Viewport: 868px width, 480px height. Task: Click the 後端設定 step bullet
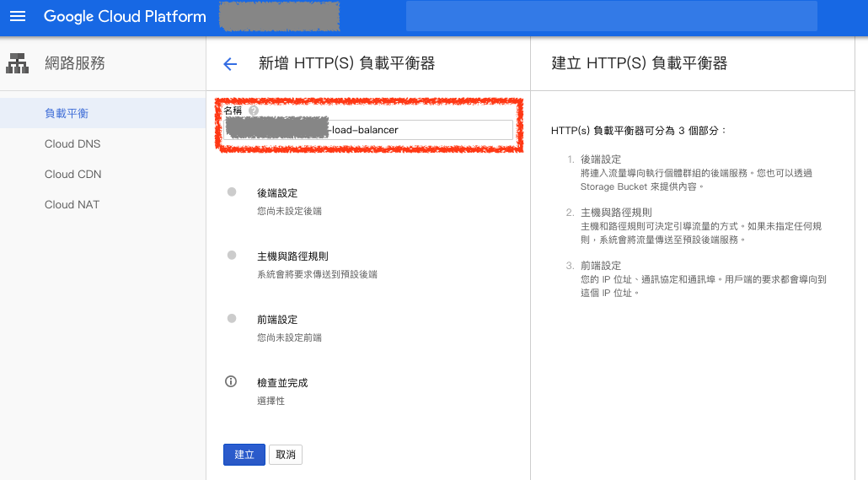tap(232, 191)
